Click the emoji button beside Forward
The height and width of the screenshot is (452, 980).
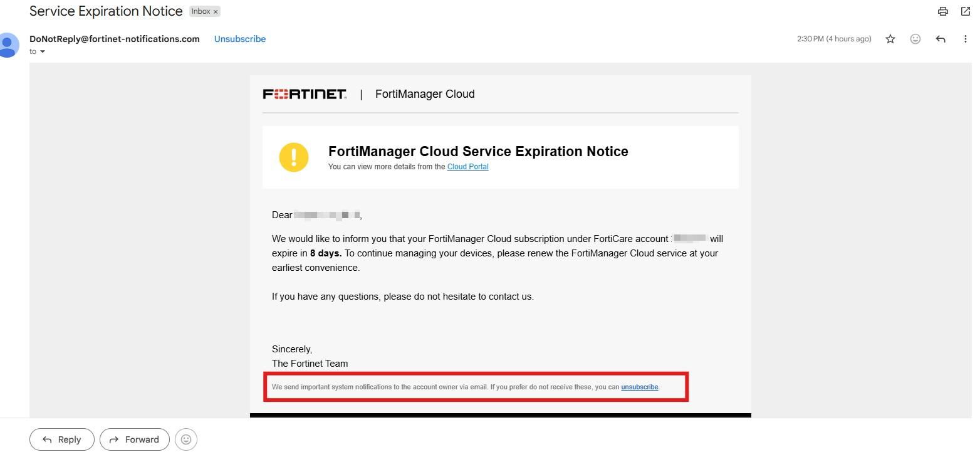pos(186,439)
